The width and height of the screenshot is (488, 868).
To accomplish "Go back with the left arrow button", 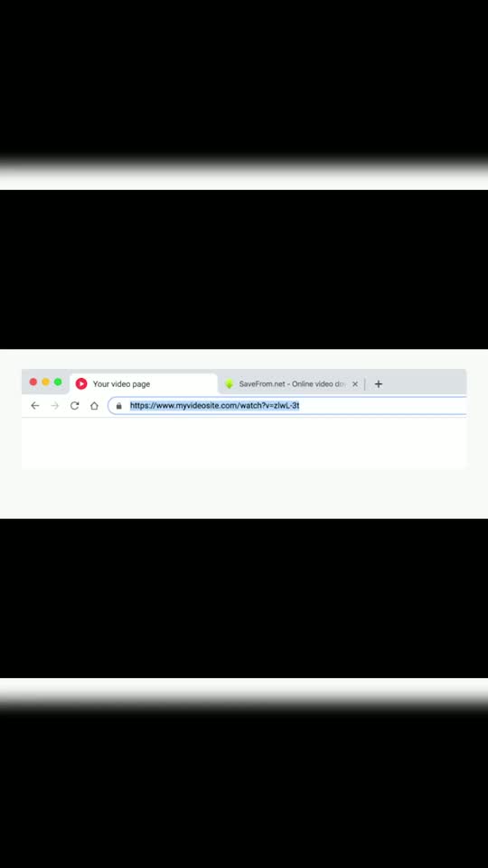I will tap(35, 406).
